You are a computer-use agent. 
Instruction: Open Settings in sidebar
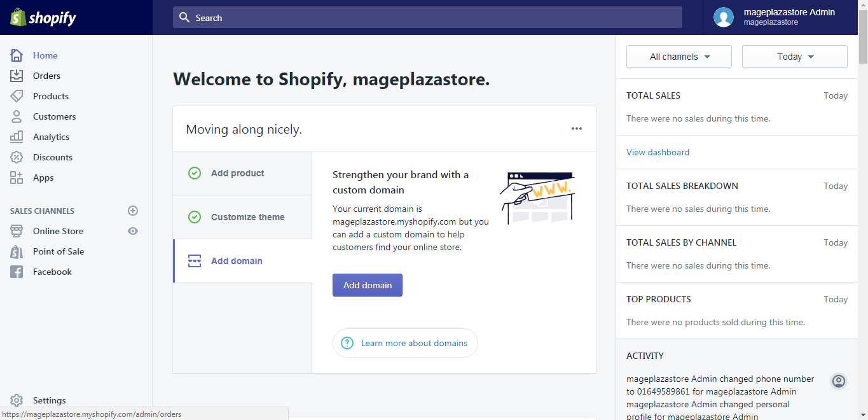coord(49,400)
